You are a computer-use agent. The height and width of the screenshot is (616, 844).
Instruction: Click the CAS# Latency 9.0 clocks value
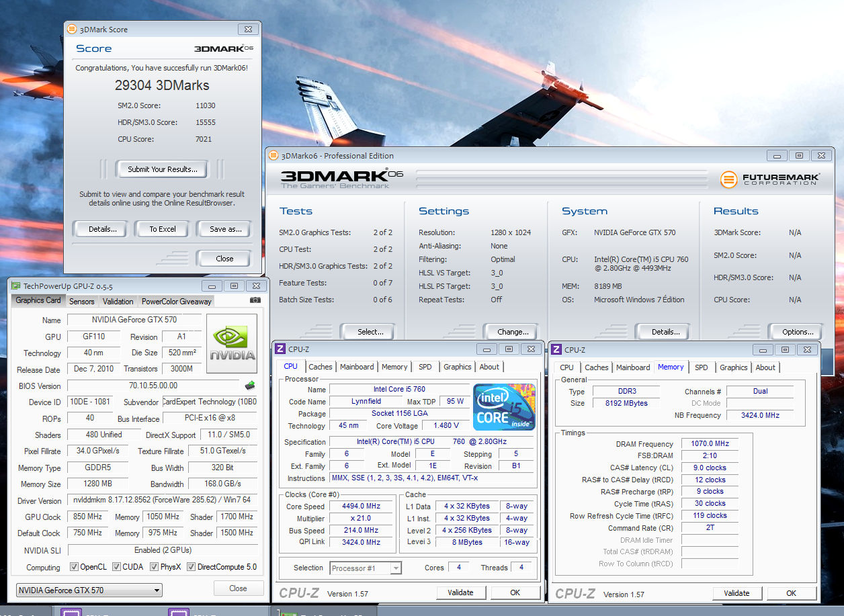click(710, 468)
